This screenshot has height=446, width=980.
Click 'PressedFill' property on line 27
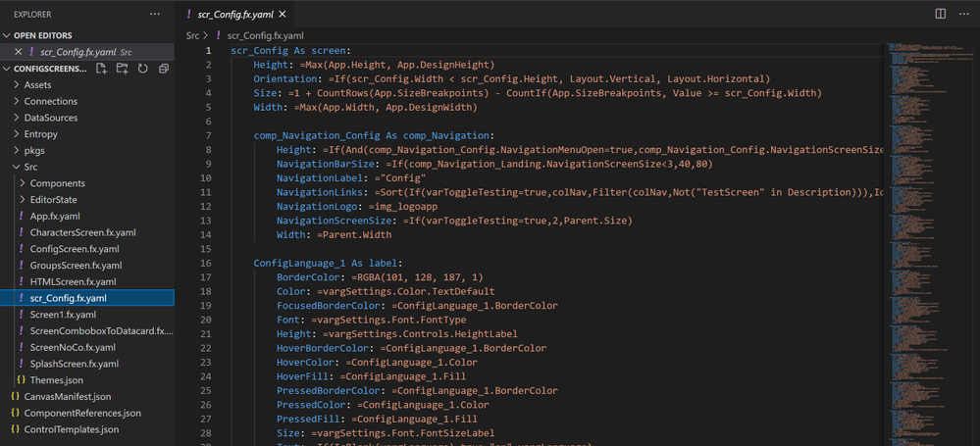click(308, 420)
